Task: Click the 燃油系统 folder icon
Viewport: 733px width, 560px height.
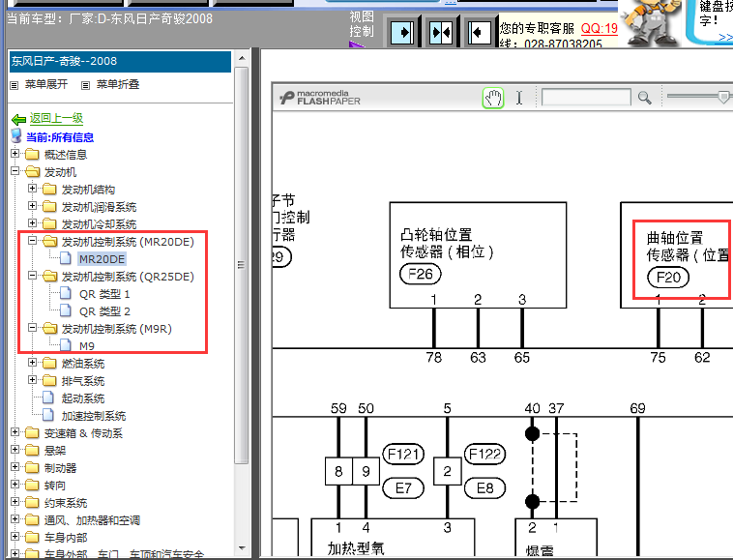Action: tap(49, 363)
